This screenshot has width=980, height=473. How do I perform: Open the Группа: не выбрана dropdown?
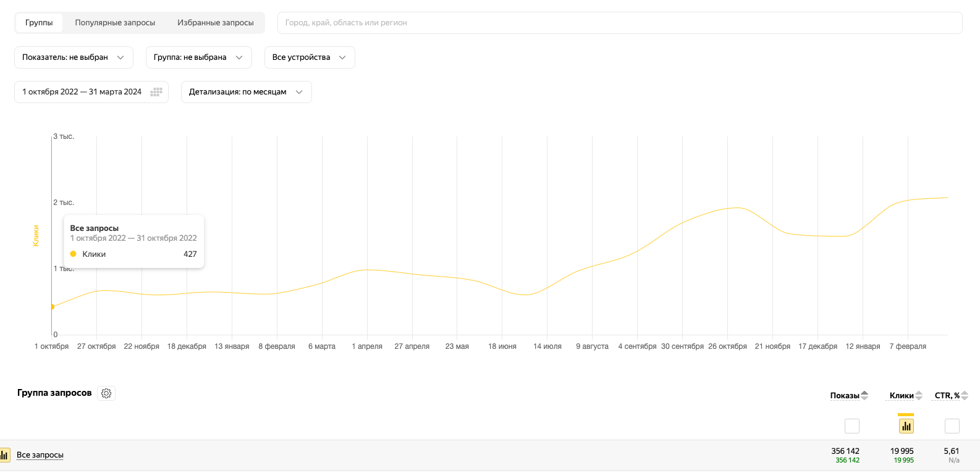point(198,57)
